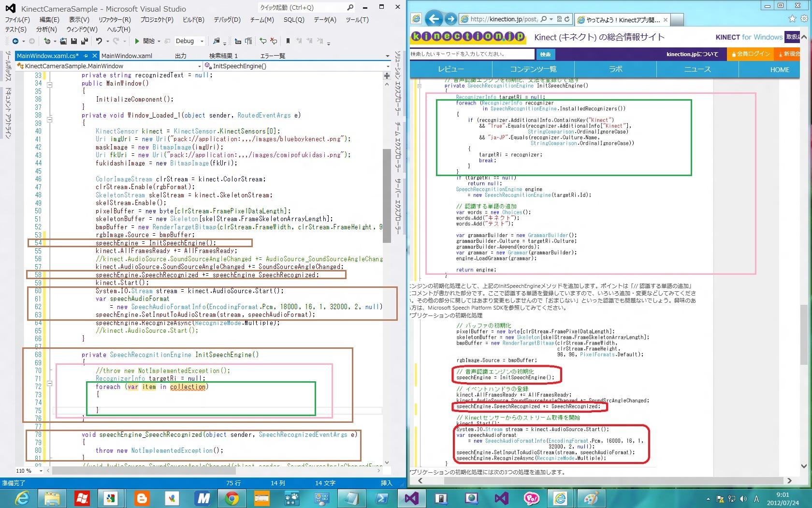Viewport: 812px width, 508px height.
Task: Open IE tools gear icon
Action: click(x=804, y=19)
